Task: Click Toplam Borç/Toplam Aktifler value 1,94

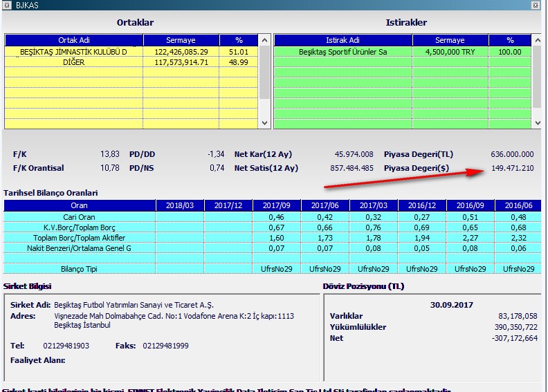Action: pyautogui.click(x=422, y=238)
